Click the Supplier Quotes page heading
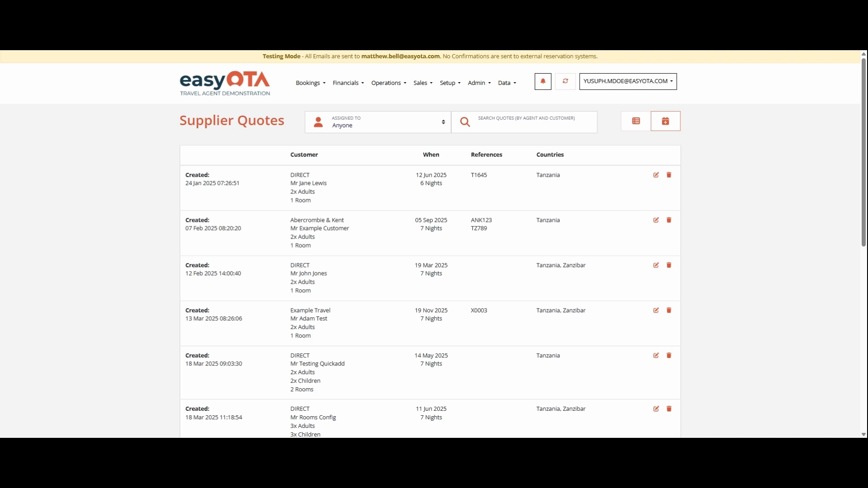Viewport: 868px width, 488px height. point(232,121)
